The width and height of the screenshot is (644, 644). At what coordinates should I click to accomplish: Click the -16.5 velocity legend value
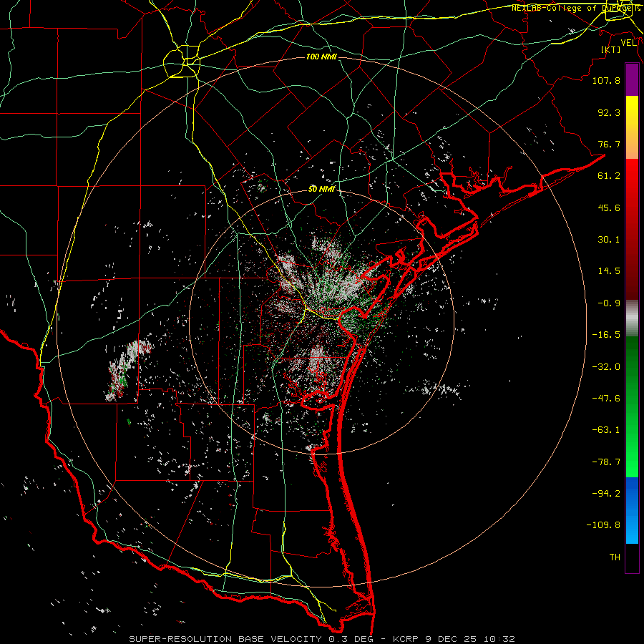point(606,335)
